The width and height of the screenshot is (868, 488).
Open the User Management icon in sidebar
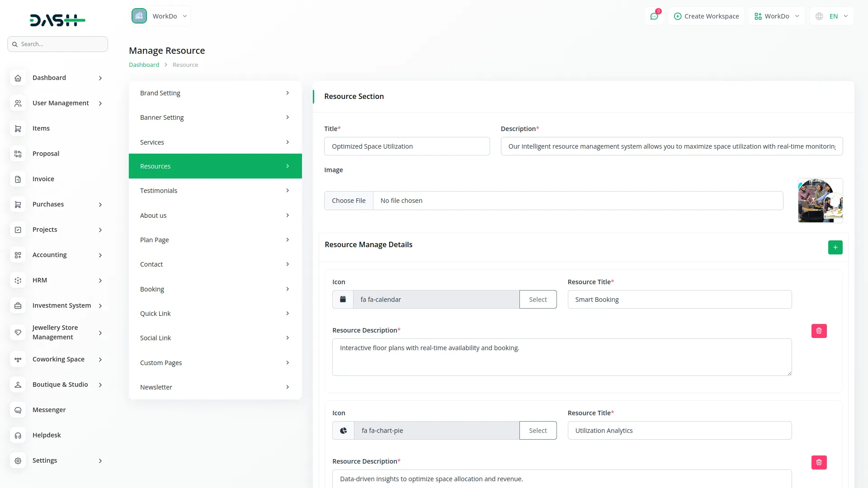click(18, 103)
